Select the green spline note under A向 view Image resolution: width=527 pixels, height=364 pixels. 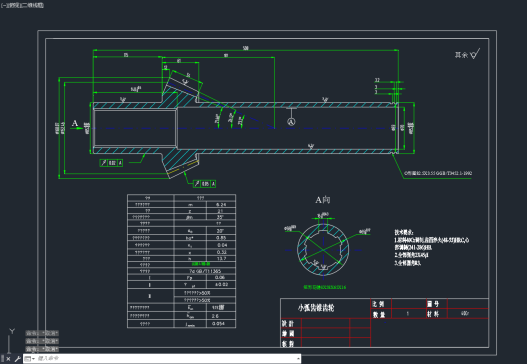(324, 287)
